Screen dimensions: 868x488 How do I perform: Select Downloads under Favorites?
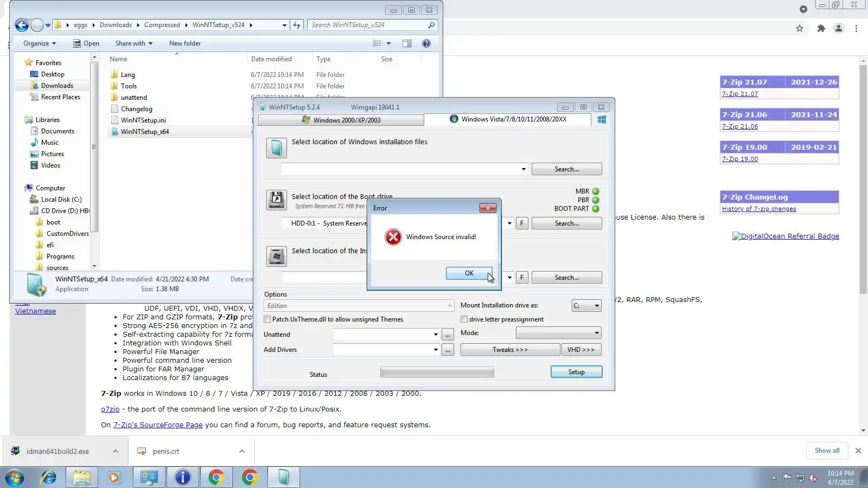pos(57,86)
